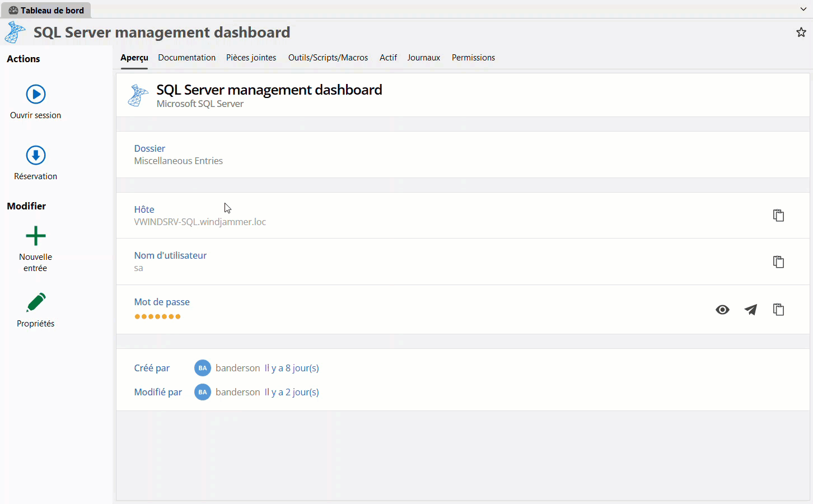The width and height of the screenshot is (813, 504).
Task: Click the Microsoft SQL Server subtitle
Action: pyautogui.click(x=200, y=104)
